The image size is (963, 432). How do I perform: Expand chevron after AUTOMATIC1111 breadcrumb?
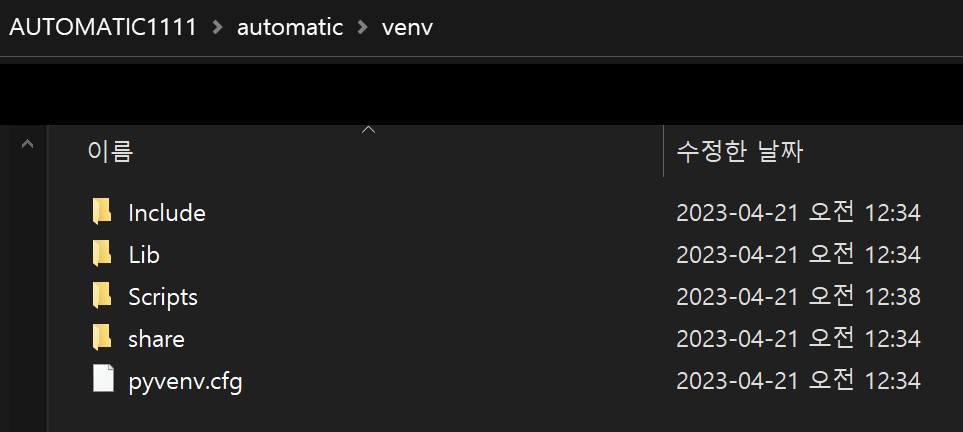tap(217, 28)
